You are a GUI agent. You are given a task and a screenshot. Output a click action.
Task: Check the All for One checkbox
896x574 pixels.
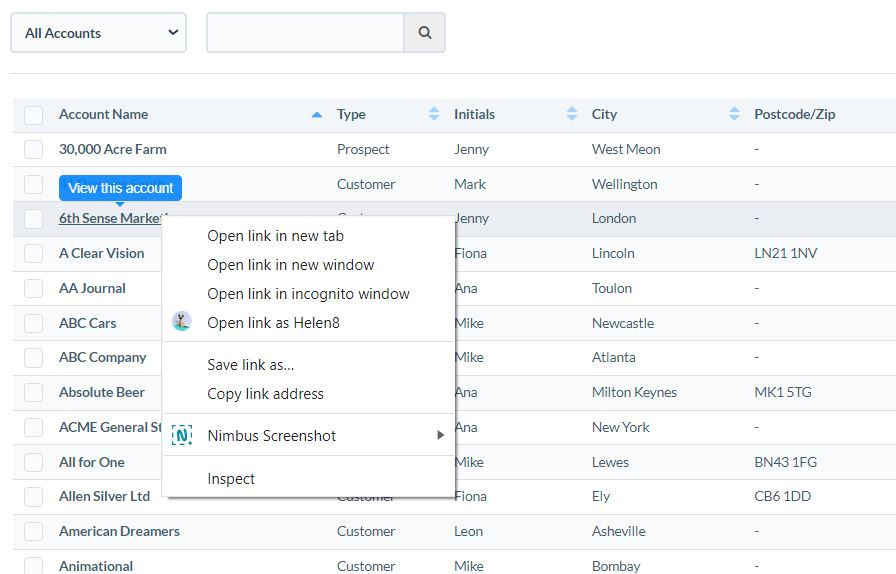pyautogui.click(x=33, y=463)
